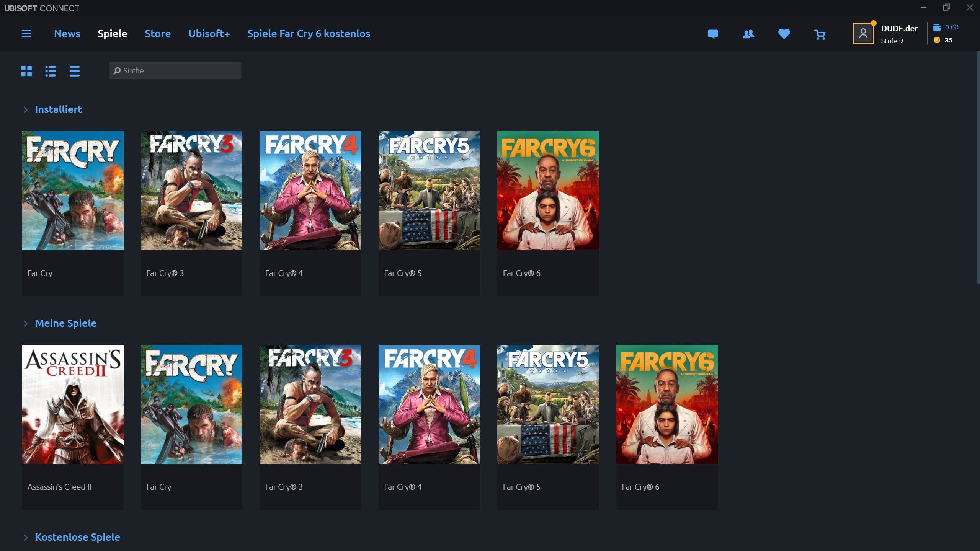Open Far Cry 4 cover in Installiert

click(x=310, y=191)
